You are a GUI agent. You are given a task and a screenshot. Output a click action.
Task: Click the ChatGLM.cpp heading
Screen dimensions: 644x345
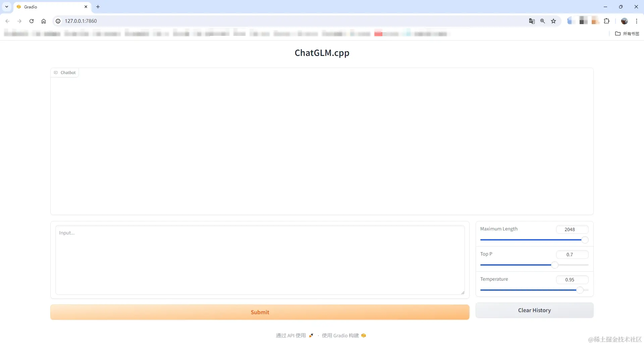tap(322, 53)
